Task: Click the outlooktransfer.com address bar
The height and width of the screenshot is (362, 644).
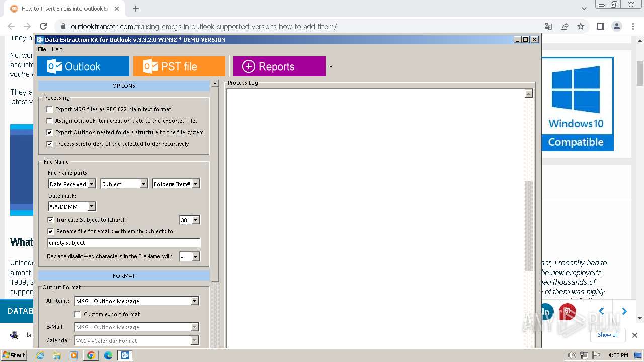Action: tap(204, 27)
